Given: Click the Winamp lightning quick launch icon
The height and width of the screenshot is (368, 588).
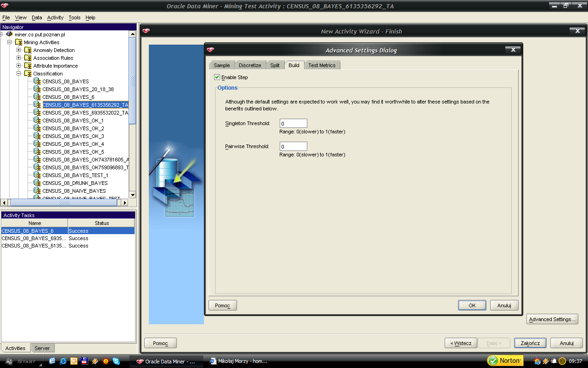Looking at the screenshot, I should [x=95, y=361].
